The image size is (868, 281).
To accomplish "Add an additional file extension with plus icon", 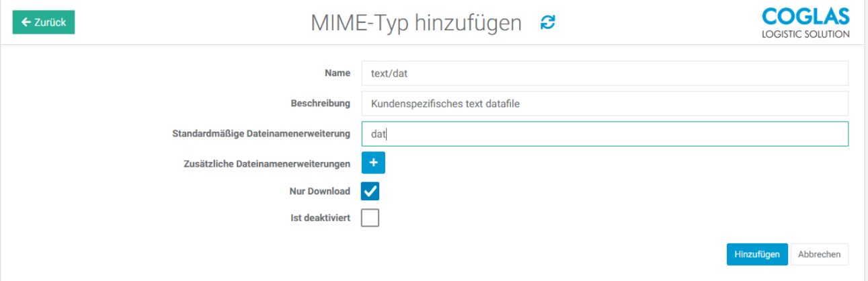I will pyautogui.click(x=373, y=163).
